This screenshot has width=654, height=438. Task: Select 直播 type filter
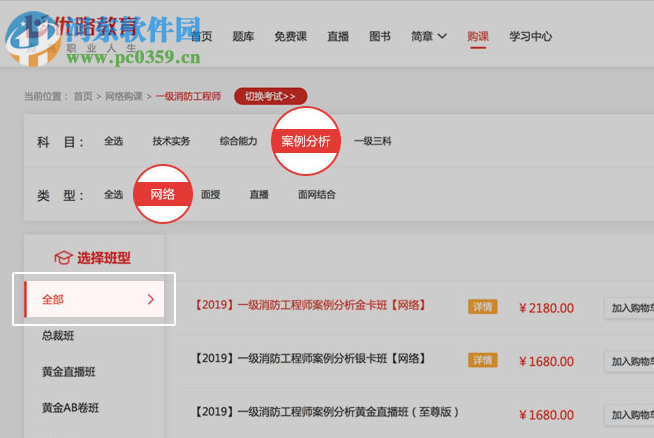259,195
